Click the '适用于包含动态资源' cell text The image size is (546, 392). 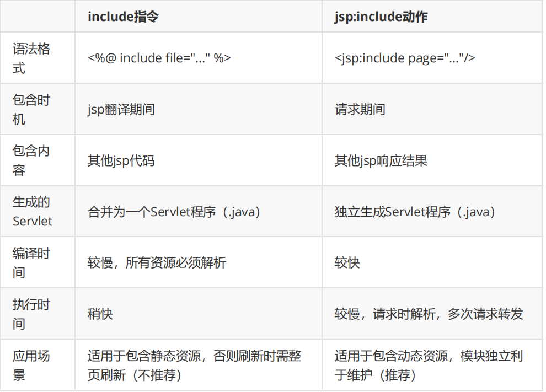tap(391, 356)
